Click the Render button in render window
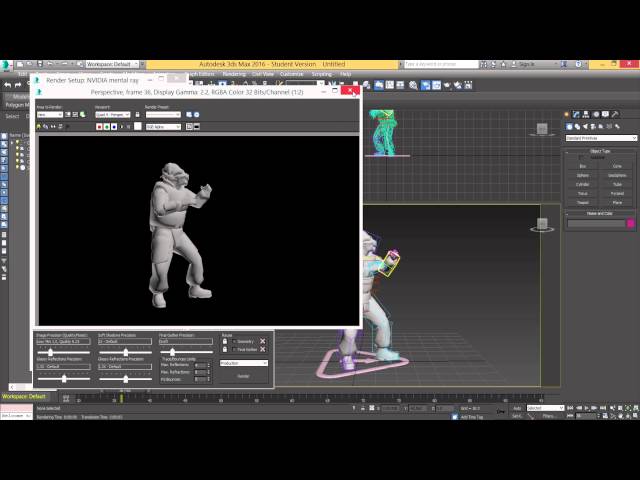Image resolution: width=640 pixels, height=480 pixels. coord(244,376)
